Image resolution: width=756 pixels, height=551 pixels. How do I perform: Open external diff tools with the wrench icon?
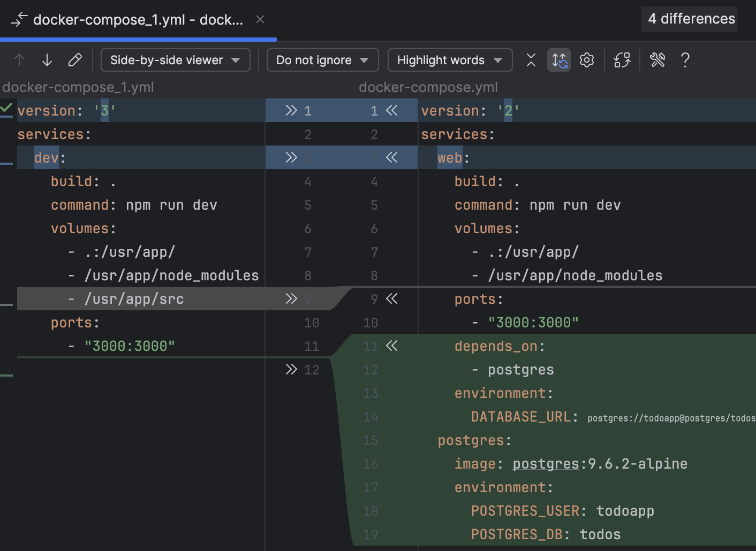tap(657, 60)
